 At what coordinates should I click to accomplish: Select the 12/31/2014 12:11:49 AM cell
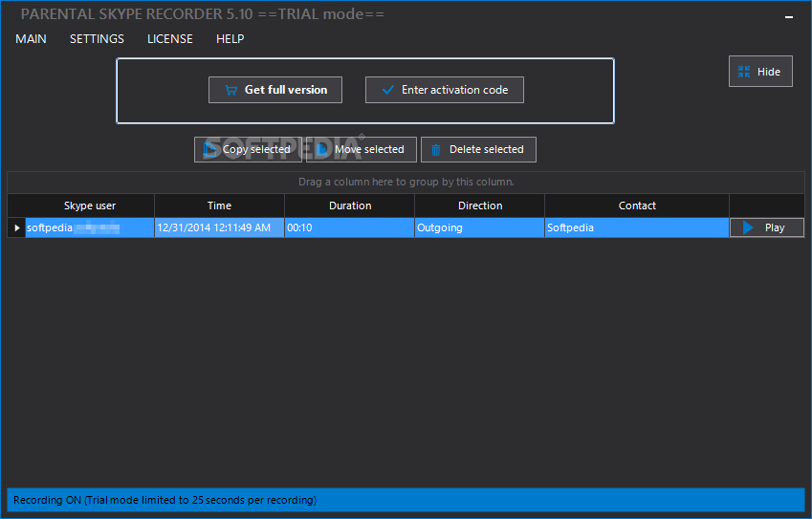220,227
